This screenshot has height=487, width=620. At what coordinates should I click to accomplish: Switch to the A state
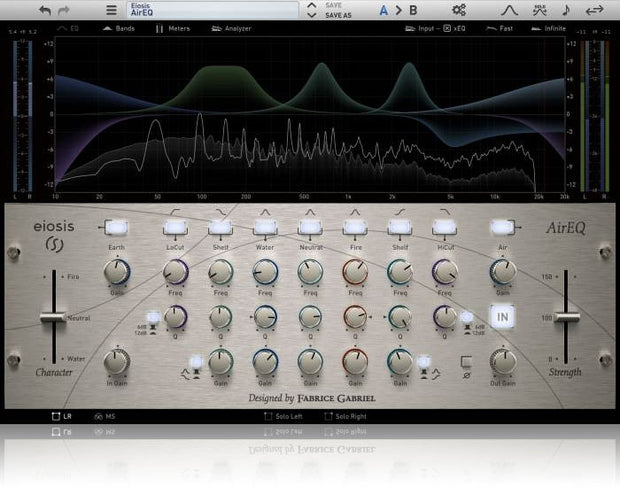tap(384, 10)
